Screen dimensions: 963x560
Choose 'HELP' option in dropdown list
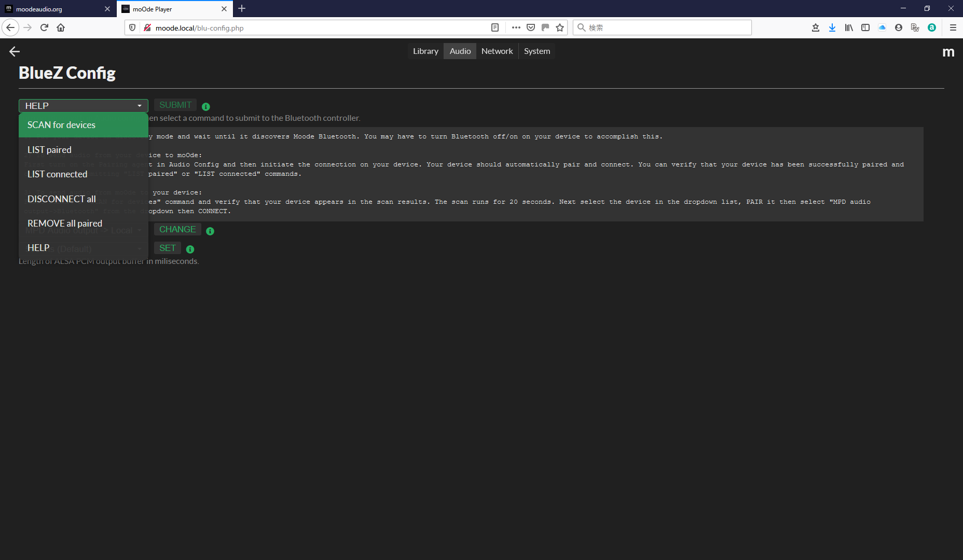[x=84, y=248]
